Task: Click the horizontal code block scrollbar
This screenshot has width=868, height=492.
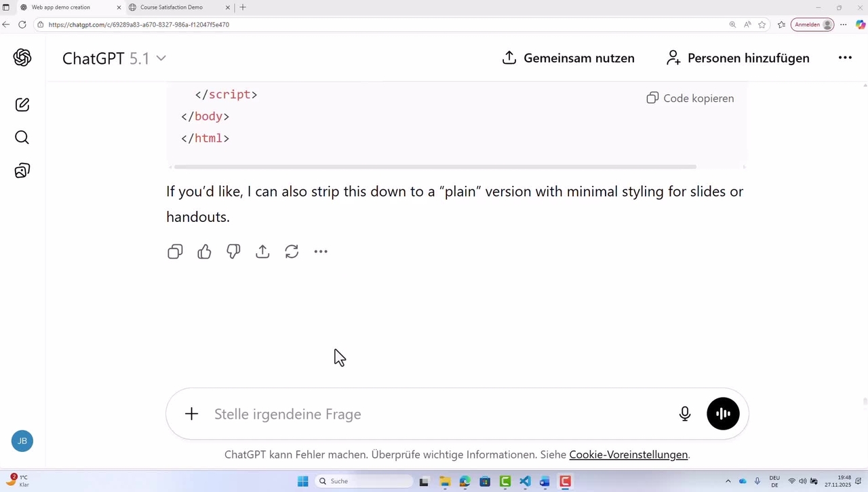Action: [435, 167]
